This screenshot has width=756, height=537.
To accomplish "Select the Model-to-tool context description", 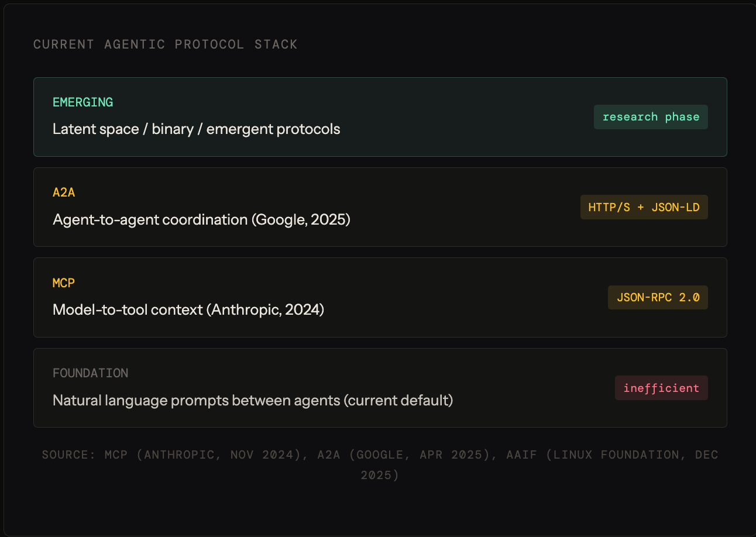I will click(x=188, y=309).
